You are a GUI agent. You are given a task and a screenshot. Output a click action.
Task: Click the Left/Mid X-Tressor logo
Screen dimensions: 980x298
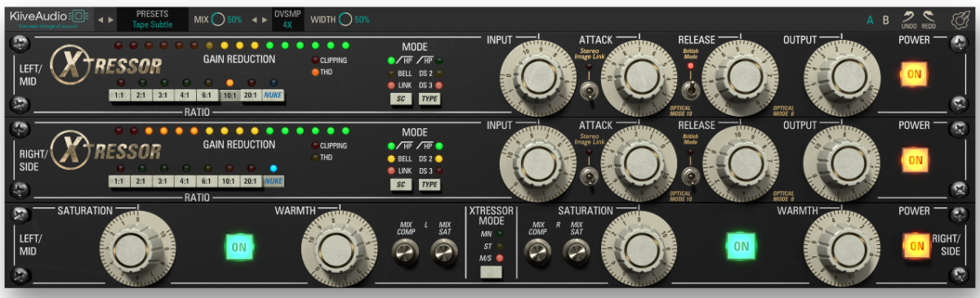(x=106, y=64)
